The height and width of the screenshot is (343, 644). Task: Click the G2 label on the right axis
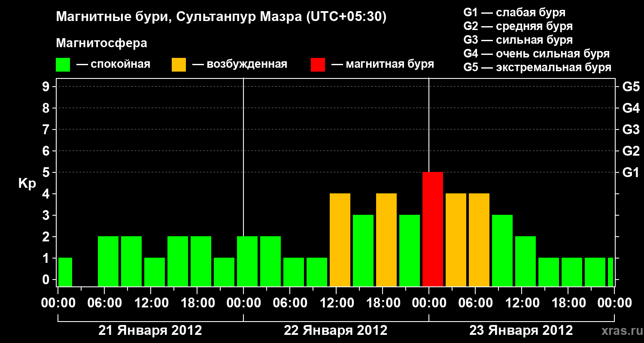(631, 151)
